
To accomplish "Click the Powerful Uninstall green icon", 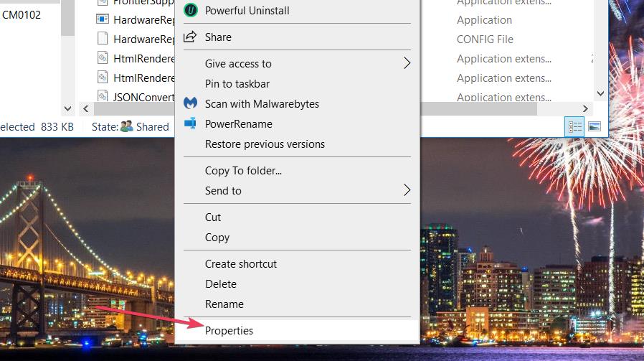I will pos(190,10).
